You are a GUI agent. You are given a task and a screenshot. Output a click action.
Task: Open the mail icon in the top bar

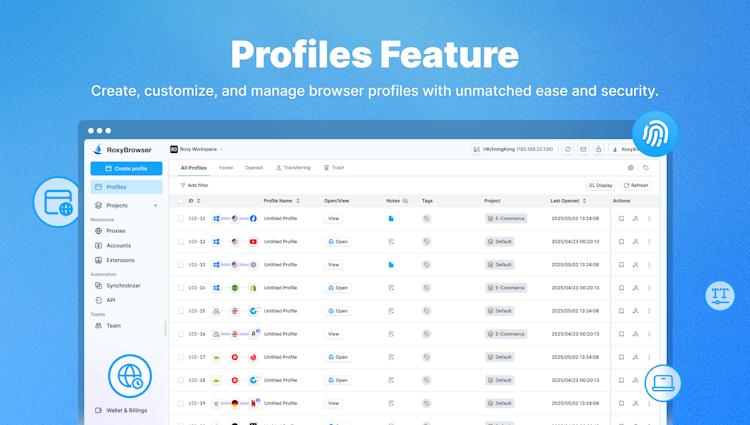pos(583,150)
